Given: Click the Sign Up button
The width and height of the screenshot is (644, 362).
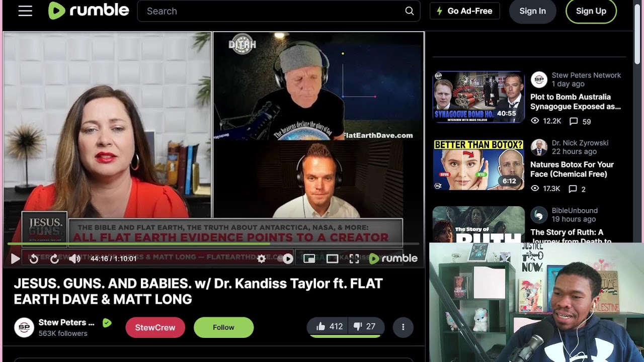Looking at the screenshot, I should 591,11.
